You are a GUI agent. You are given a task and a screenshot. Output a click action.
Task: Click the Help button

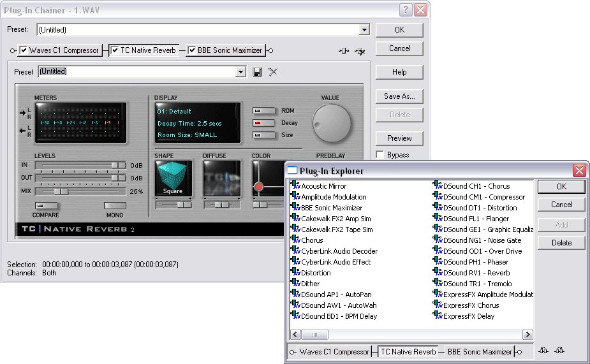pos(399,72)
